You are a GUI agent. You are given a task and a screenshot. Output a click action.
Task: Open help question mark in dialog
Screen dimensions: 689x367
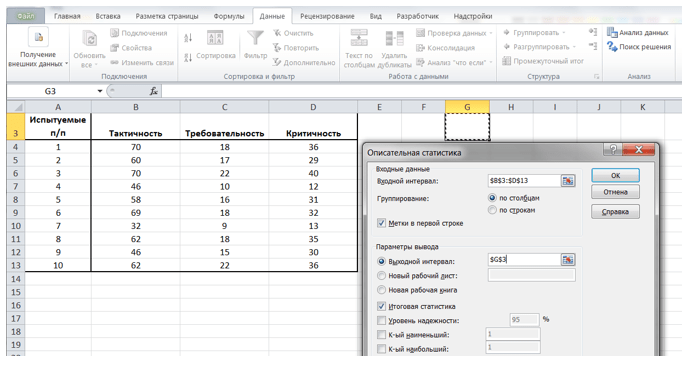tap(613, 149)
